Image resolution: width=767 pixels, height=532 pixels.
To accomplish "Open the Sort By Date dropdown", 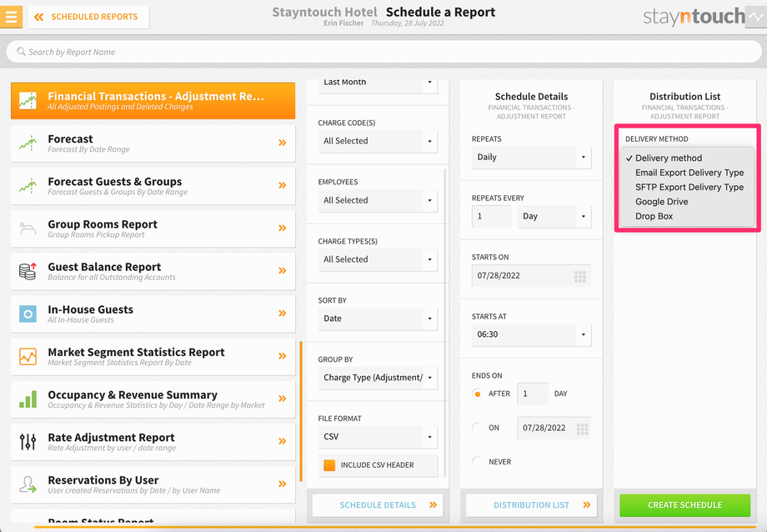I will (x=378, y=319).
